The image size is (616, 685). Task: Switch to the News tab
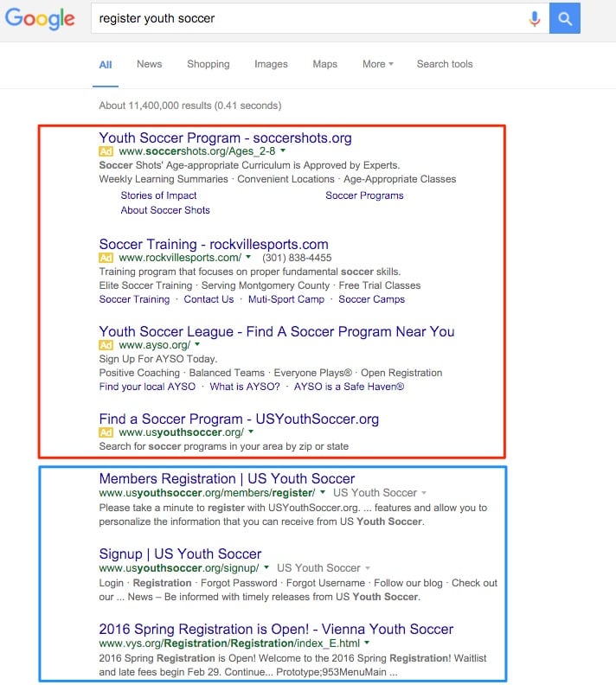pos(150,64)
